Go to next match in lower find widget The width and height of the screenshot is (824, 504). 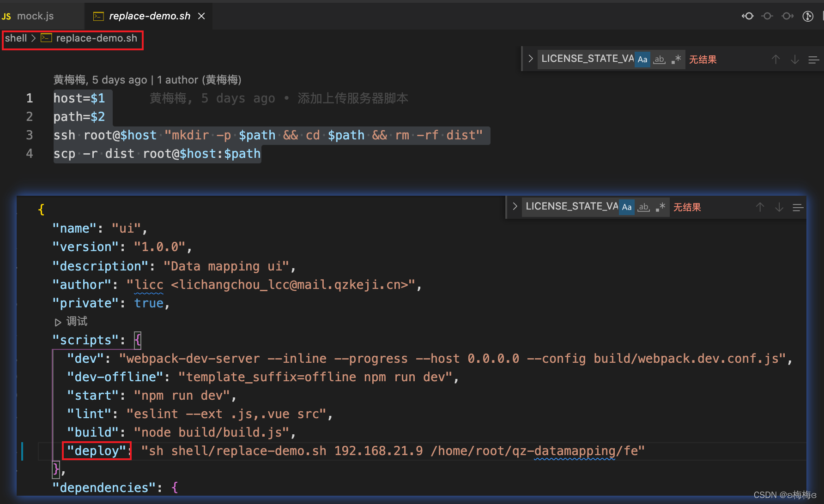tap(779, 207)
